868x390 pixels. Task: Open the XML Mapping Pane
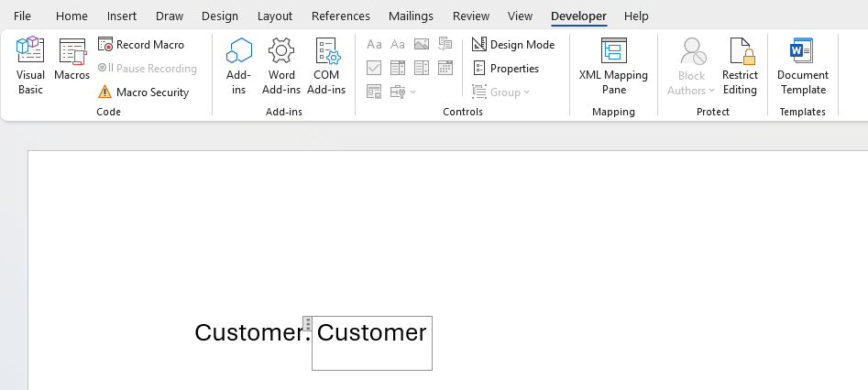point(613,67)
